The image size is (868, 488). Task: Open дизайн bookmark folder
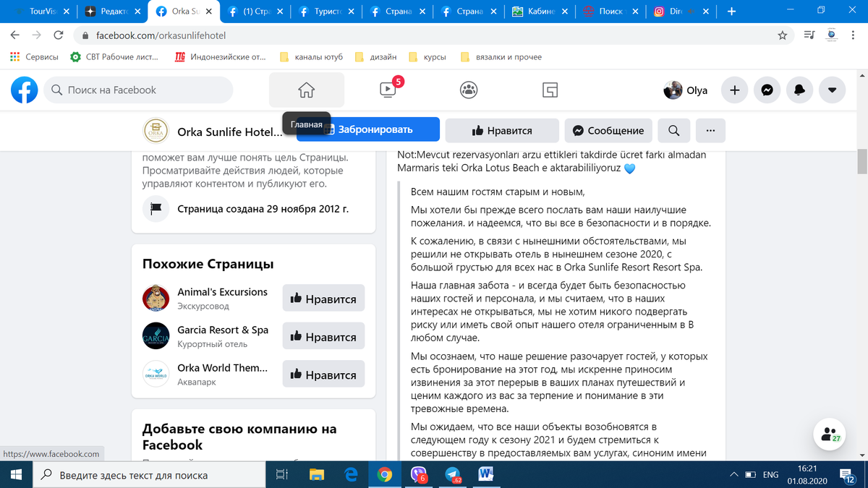pos(376,56)
